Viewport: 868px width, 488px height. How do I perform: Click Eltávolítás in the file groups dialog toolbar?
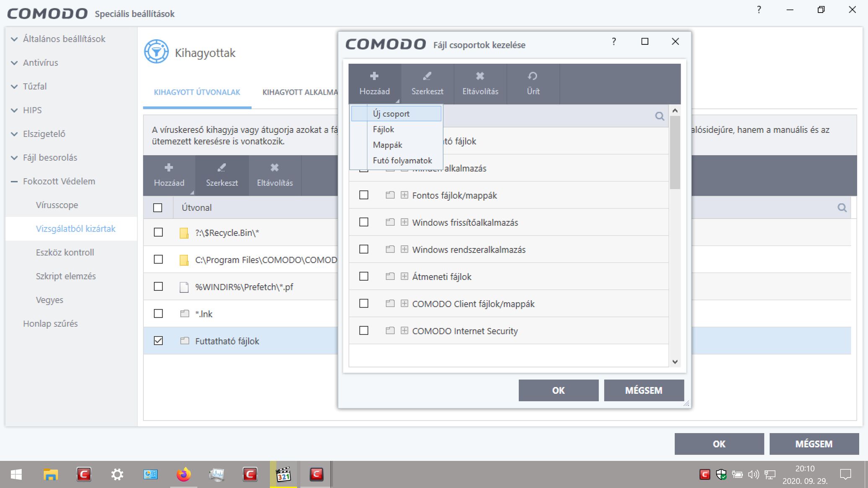pos(480,84)
